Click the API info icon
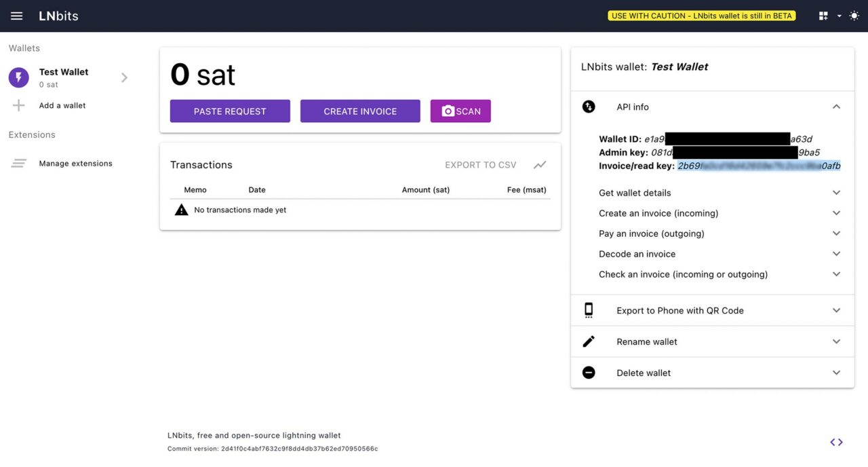Screen dimensions: 868x467 (x=589, y=107)
